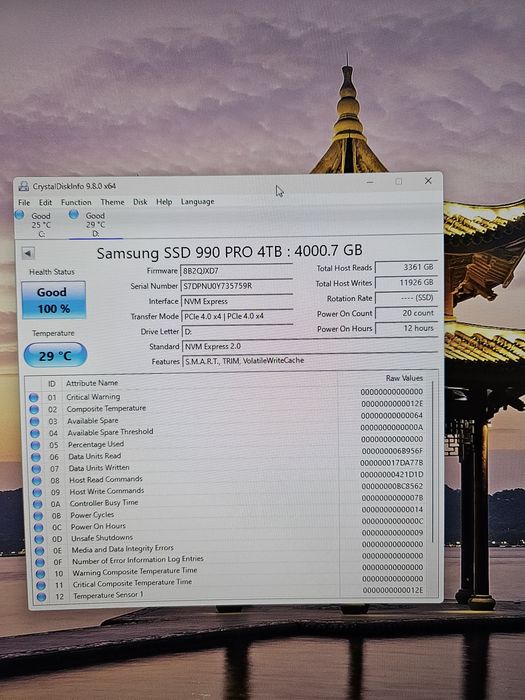Click the status icon for Host Read Commands
Viewport: 525px width, 700px height.
coord(37,480)
